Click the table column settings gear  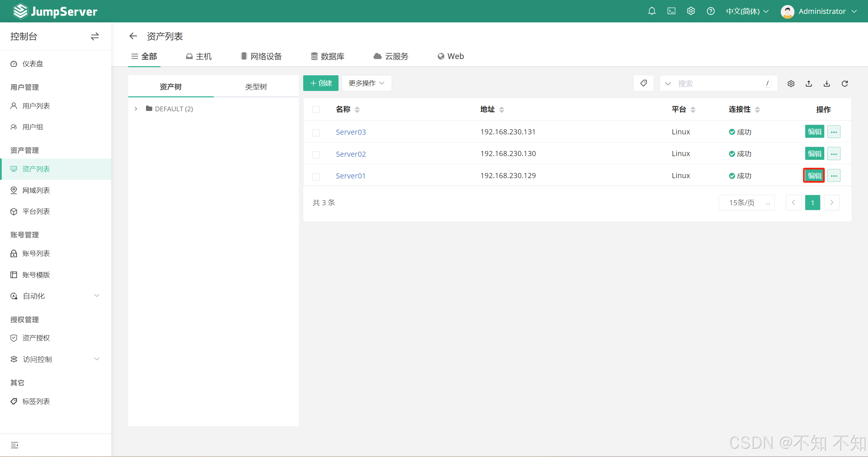(791, 83)
